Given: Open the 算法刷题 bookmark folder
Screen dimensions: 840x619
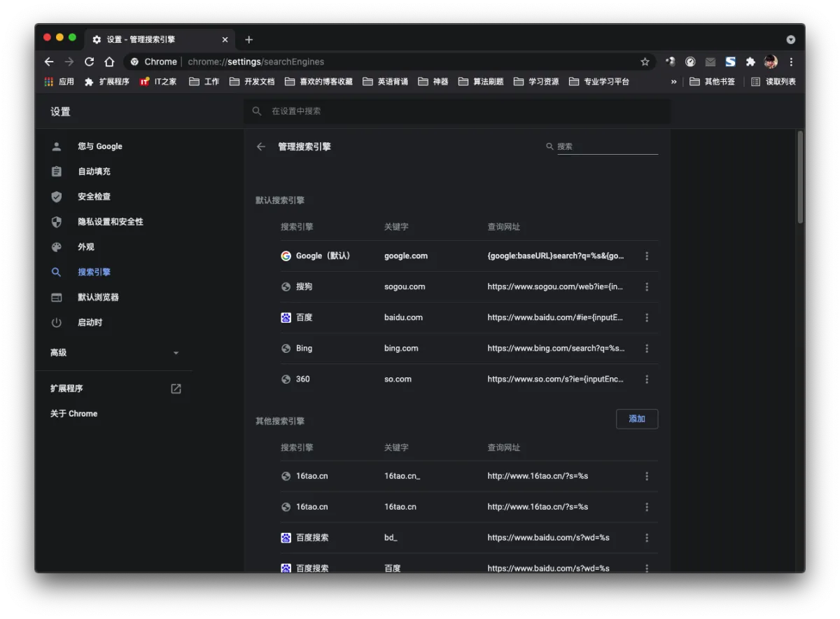Looking at the screenshot, I should [481, 82].
